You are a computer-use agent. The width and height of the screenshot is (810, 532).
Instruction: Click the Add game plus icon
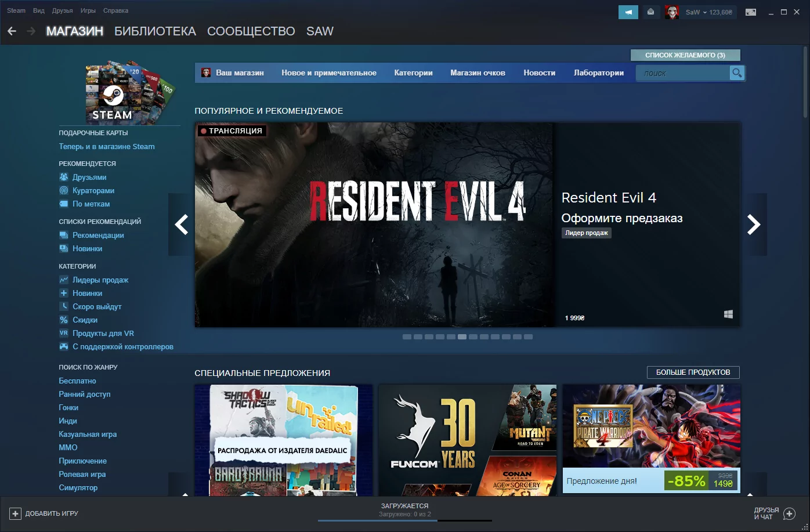point(16,513)
